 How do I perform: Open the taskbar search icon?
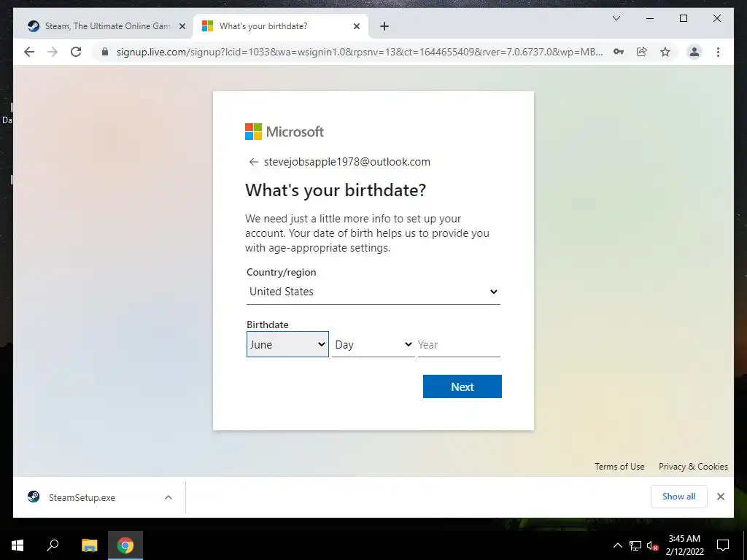[53, 545]
